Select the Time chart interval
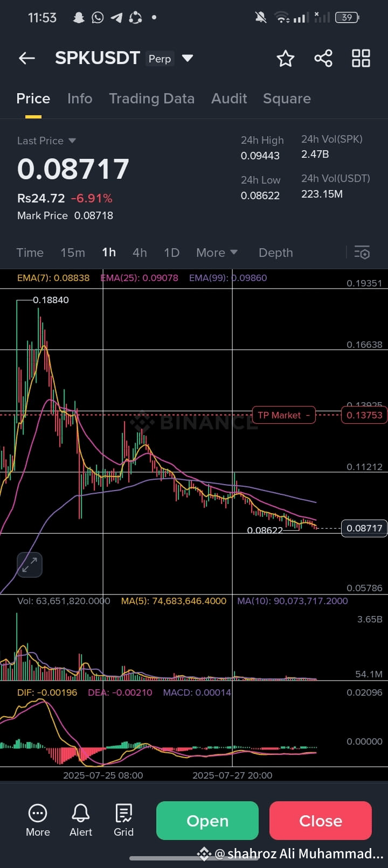The image size is (388, 868). tap(30, 253)
